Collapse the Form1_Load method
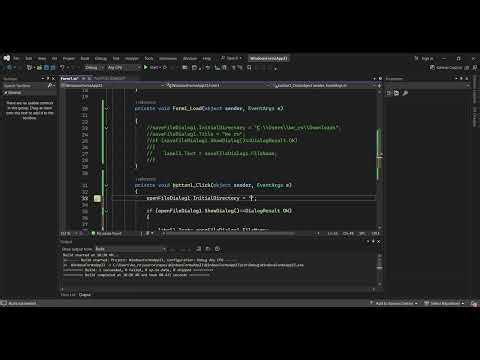The image size is (480, 360). 106,109
